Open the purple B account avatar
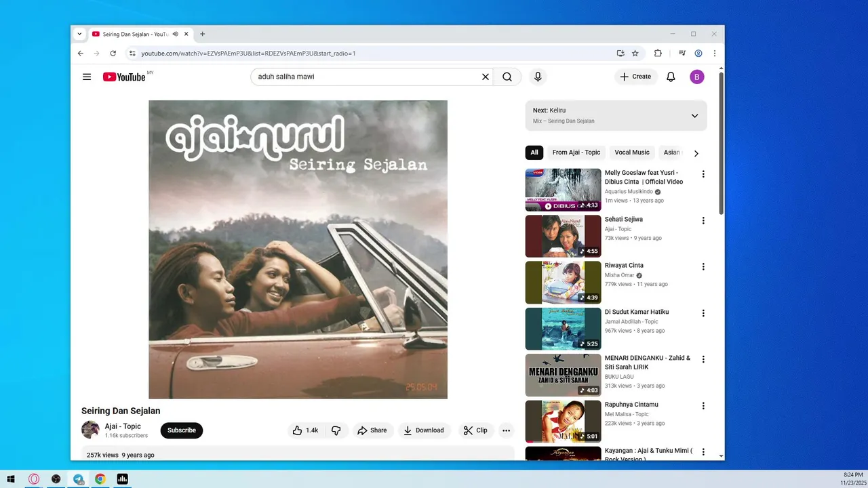Viewport: 868px width, 488px height. [x=697, y=77]
